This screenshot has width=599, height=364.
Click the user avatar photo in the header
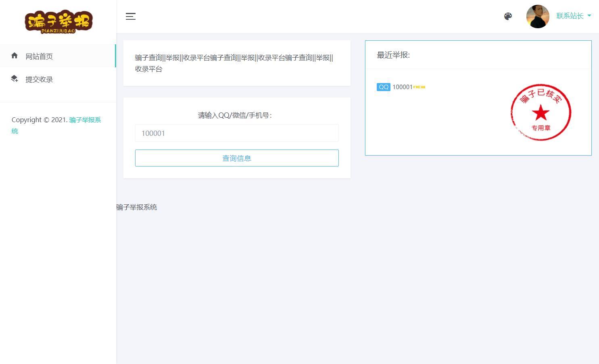tap(538, 17)
